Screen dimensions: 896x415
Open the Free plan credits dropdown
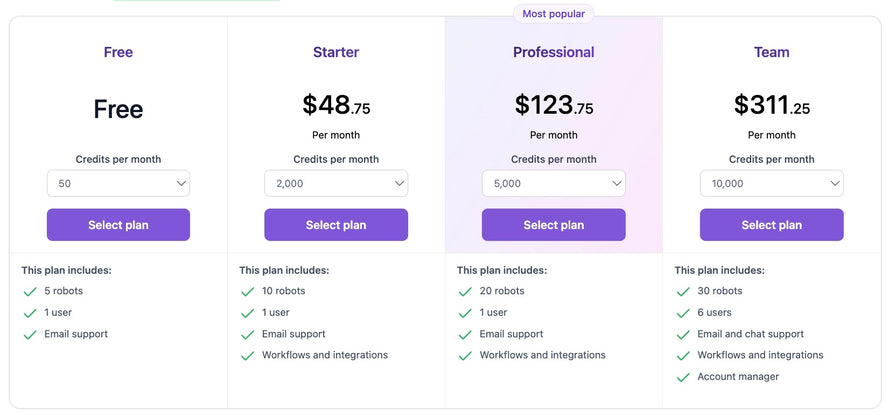118,183
